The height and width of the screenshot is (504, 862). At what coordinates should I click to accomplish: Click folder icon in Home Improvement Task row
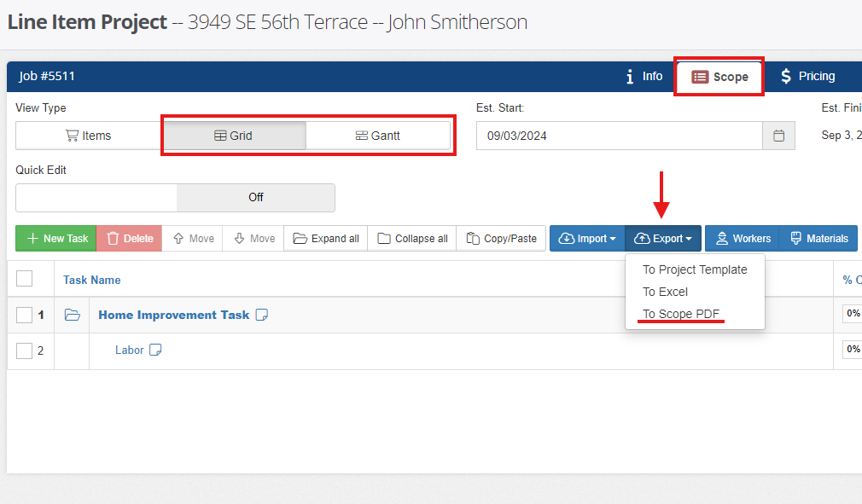pyautogui.click(x=73, y=315)
